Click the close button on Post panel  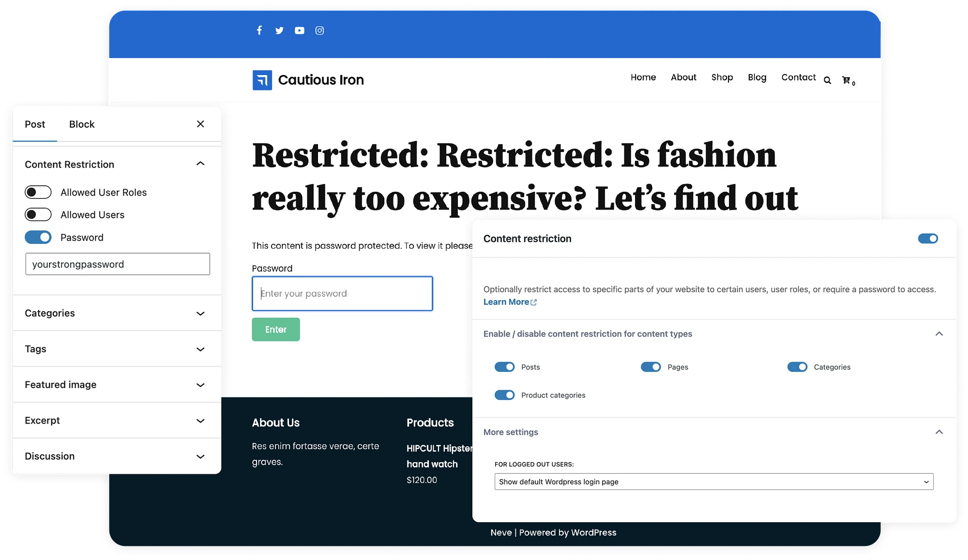pos(201,123)
